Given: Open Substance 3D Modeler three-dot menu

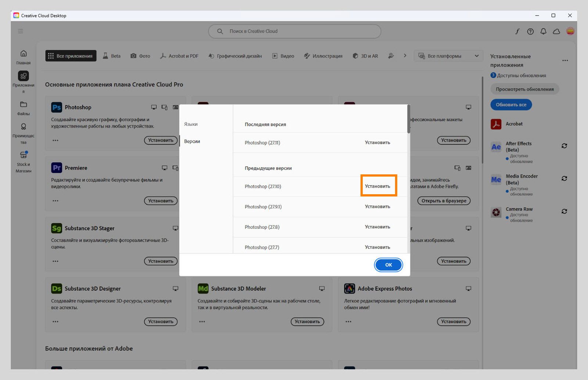Looking at the screenshot, I should (202, 322).
